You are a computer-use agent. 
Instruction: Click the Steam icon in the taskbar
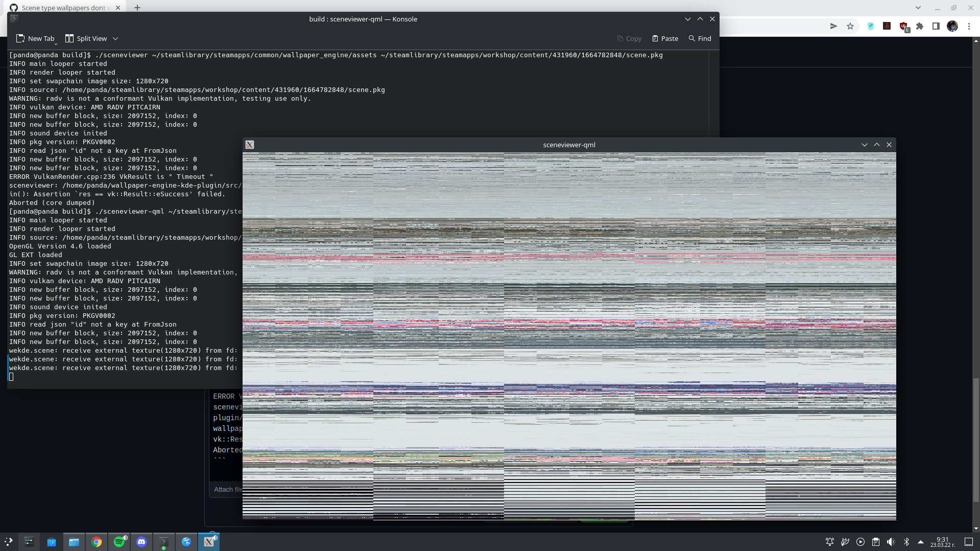(186, 542)
